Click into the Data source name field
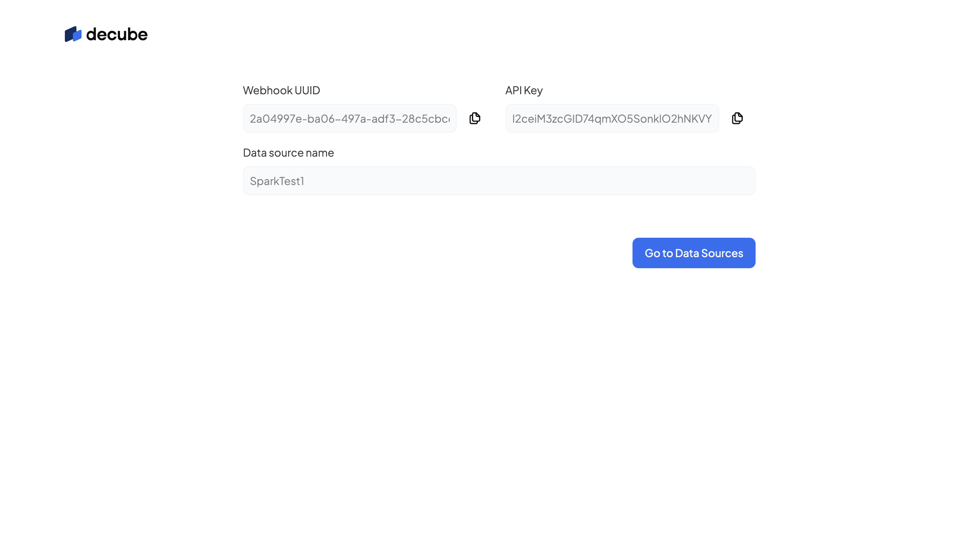964x560 pixels. [x=499, y=181]
